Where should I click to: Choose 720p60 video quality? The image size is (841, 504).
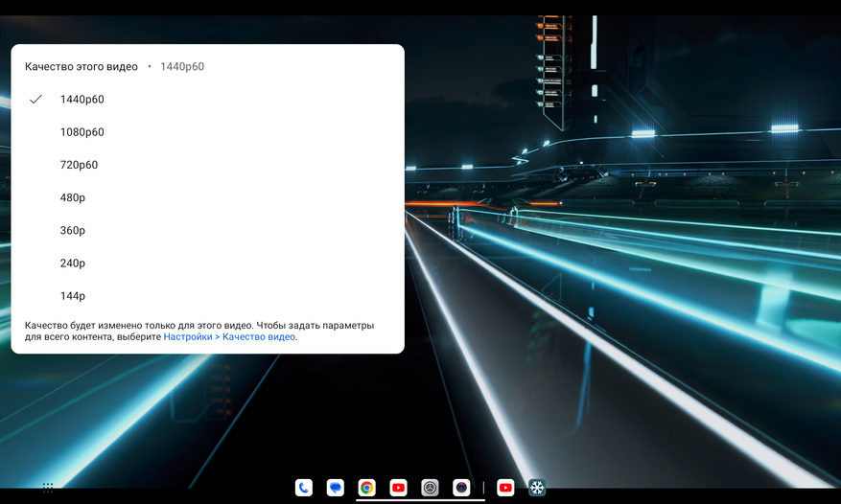(x=80, y=165)
